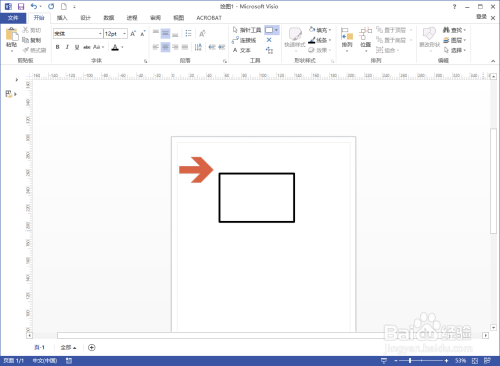500x366 pixels.
Task: Redo the last action
Action: tap(51, 6)
